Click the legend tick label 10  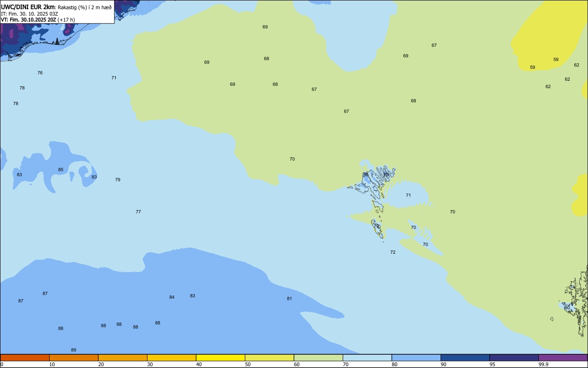pyautogui.click(x=52, y=364)
